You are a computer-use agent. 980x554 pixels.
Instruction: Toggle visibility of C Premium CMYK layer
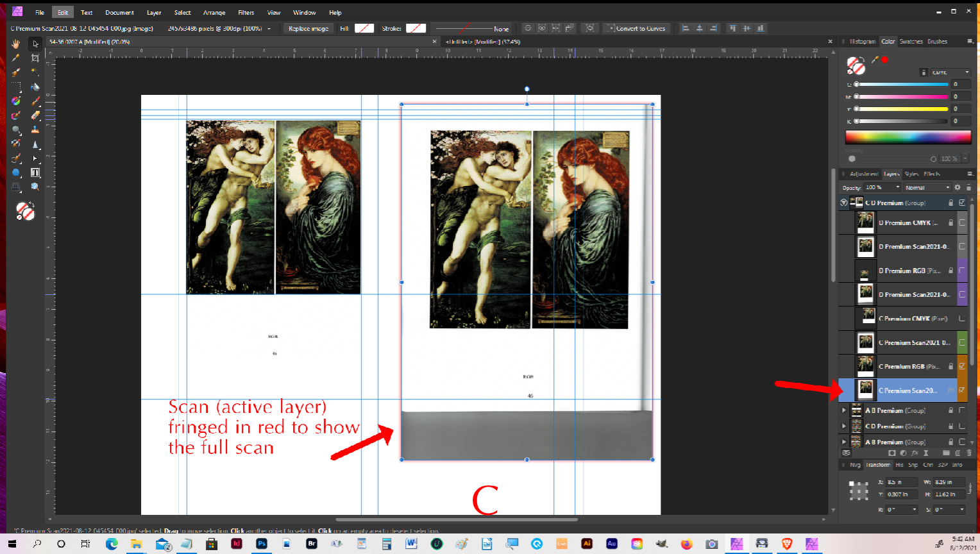pyautogui.click(x=962, y=319)
